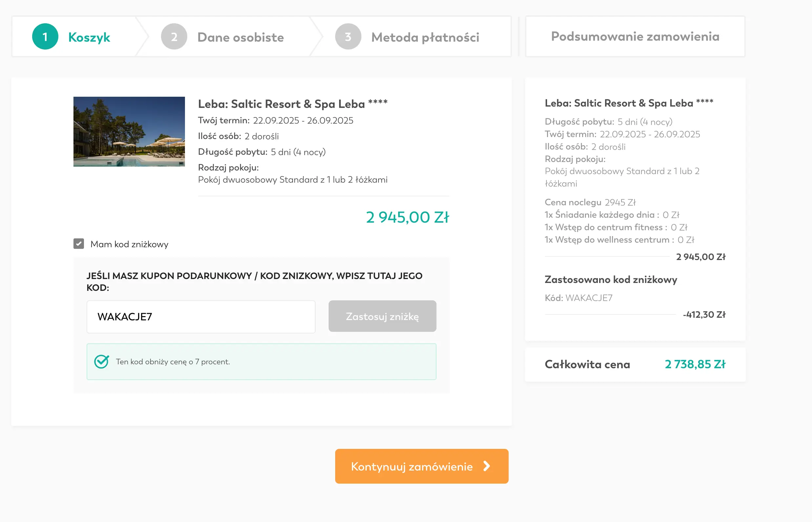Click the Mam kod zniżkowy label
Screen dimensions: 812x522
pos(129,244)
